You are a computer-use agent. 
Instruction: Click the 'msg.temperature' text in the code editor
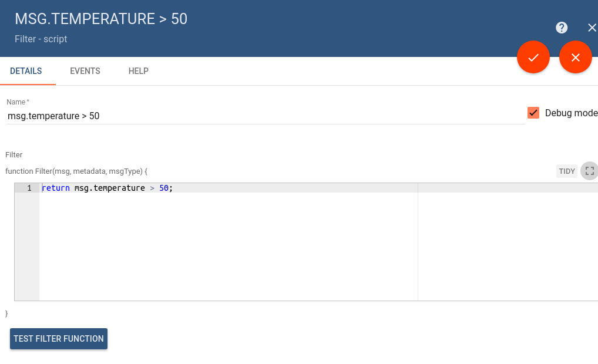[x=110, y=188]
